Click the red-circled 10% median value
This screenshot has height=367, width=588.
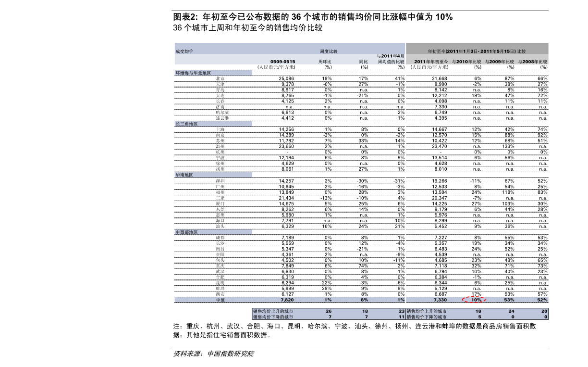[x=475, y=300]
